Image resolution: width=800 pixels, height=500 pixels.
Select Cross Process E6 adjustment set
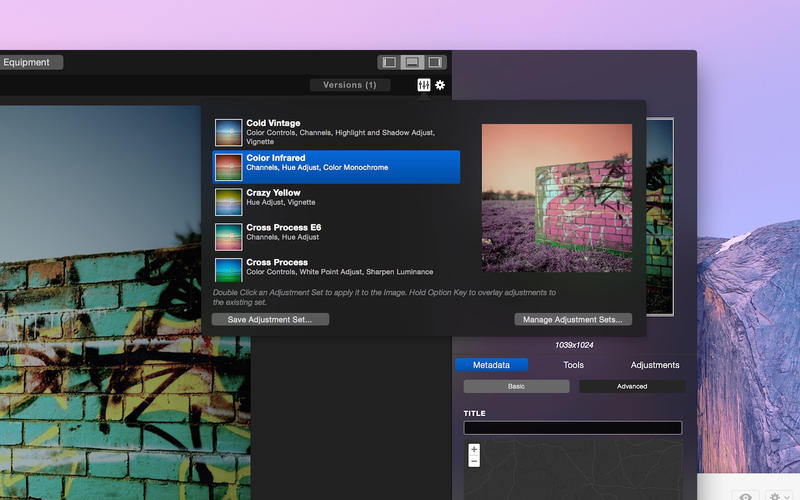pos(336,236)
